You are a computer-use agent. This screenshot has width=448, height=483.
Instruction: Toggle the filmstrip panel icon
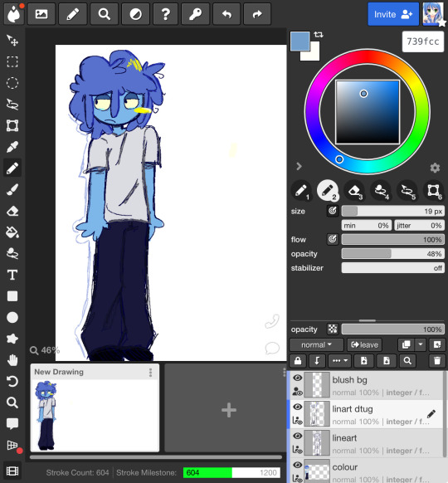12,471
